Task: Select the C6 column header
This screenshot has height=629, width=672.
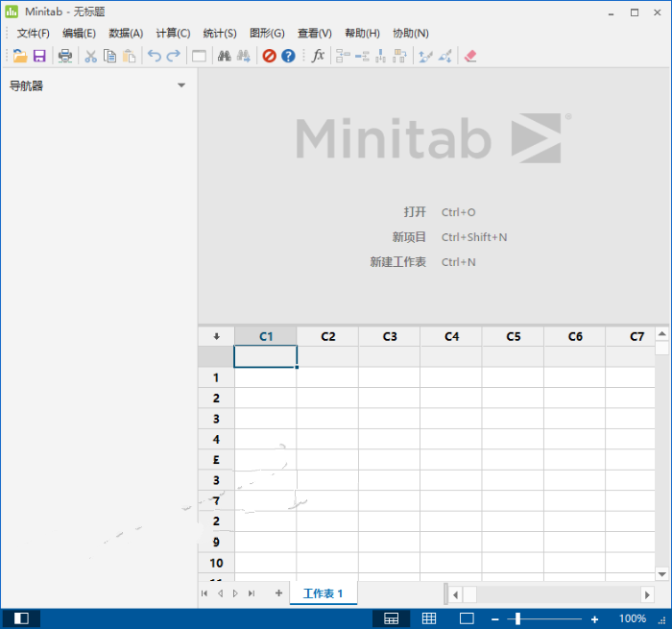Action: pyautogui.click(x=575, y=336)
